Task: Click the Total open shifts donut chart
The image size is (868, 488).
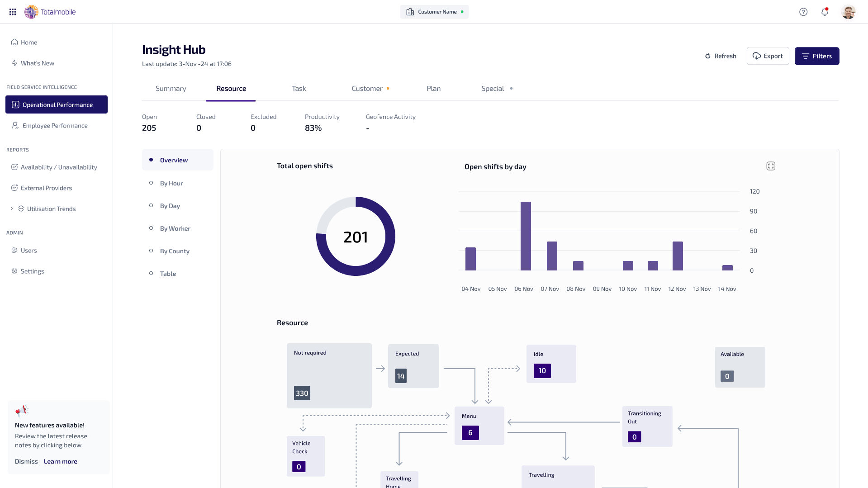Action: (x=356, y=236)
